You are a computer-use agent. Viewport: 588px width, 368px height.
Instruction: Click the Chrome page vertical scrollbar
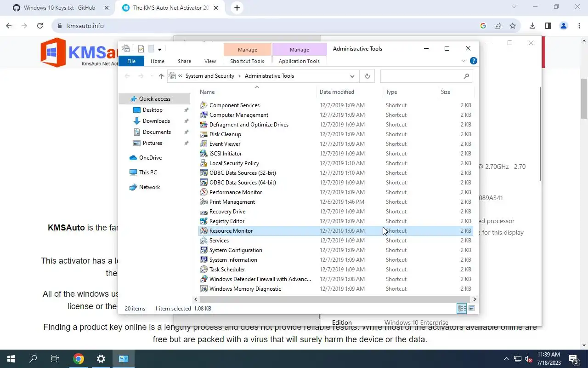point(584,99)
